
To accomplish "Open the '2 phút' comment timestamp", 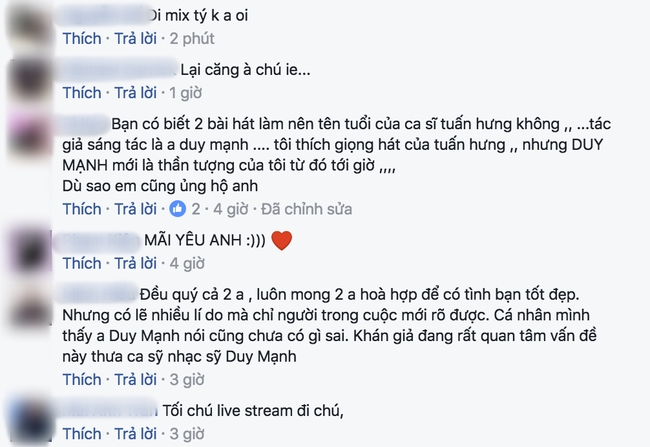I will [x=192, y=39].
